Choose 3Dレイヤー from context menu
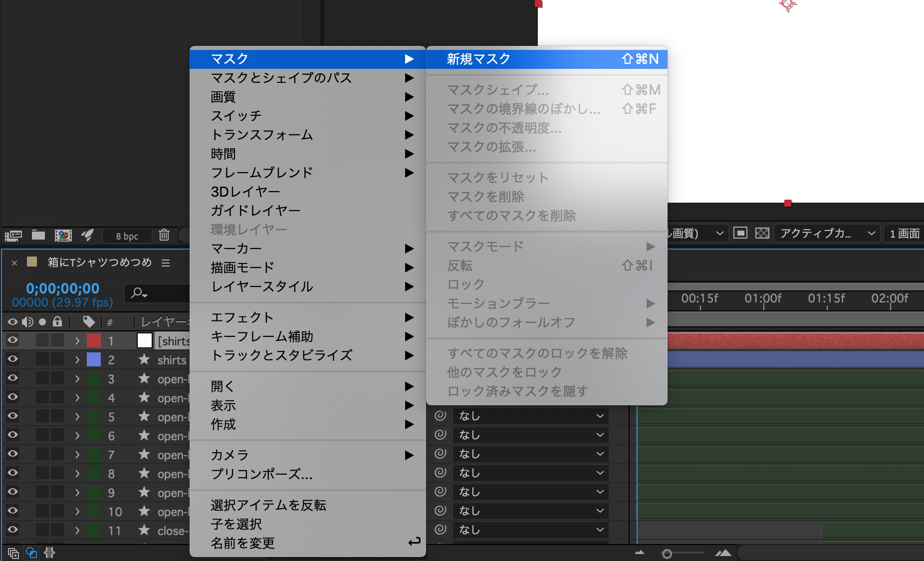Image resolution: width=924 pixels, height=561 pixels. tap(308, 192)
